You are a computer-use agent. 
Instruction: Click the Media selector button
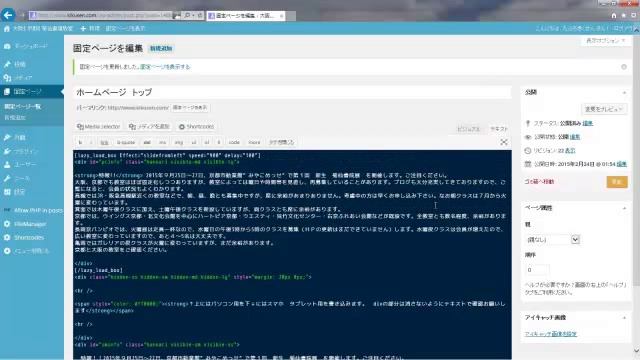pyautogui.click(x=98, y=127)
